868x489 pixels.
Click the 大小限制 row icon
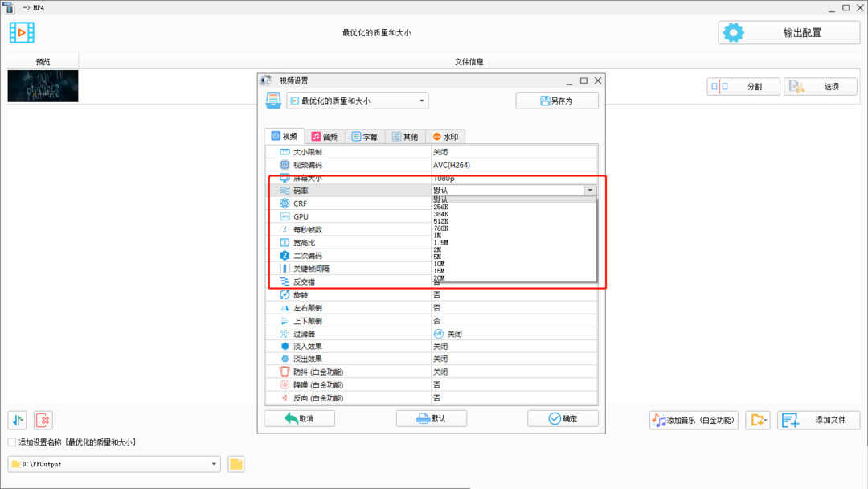(285, 152)
